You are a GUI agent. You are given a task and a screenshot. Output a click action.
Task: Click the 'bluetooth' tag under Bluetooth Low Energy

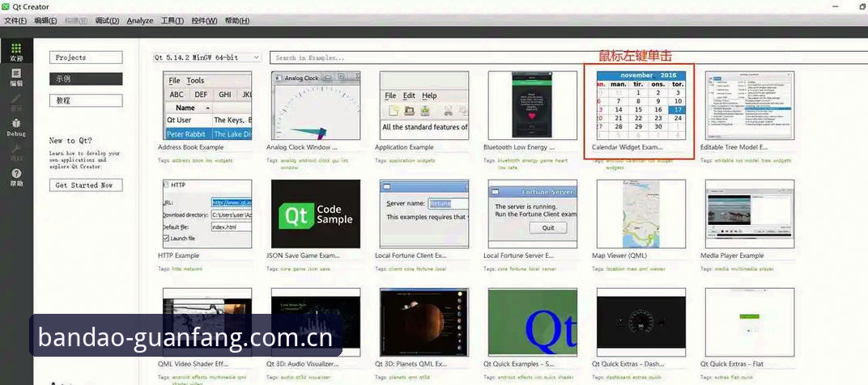click(508, 160)
